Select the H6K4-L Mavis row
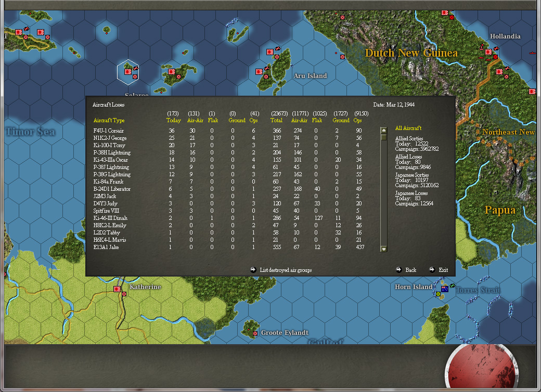This screenshot has width=541, height=392. coord(229,240)
